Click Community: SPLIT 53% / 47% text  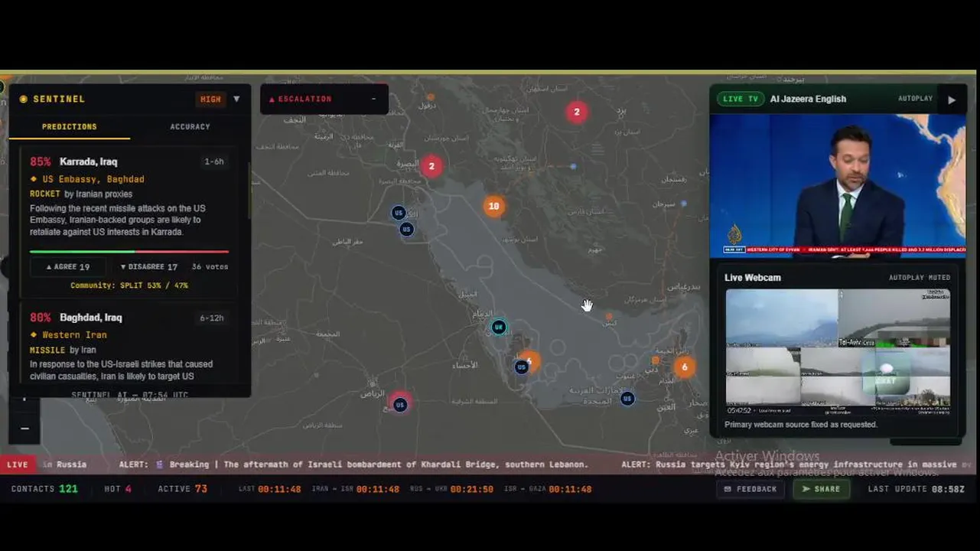[x=129, y=285]
